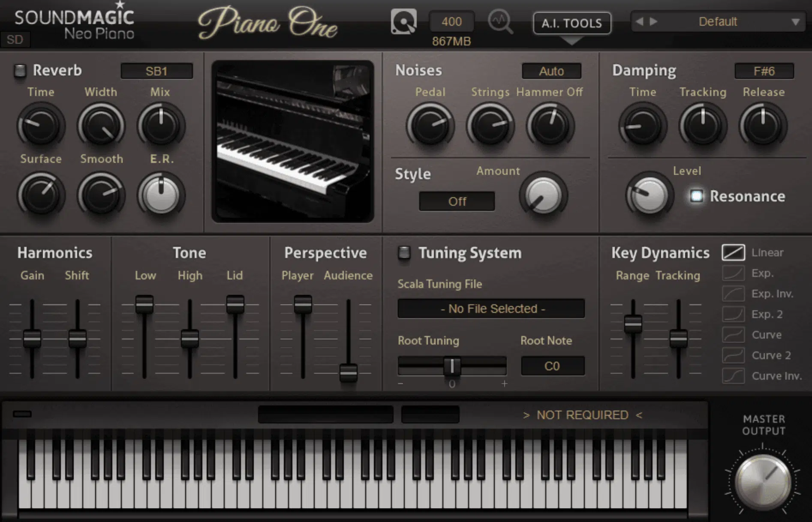Open the Scala file No File Selected box

pyautogui.click(x=491, y=309)
